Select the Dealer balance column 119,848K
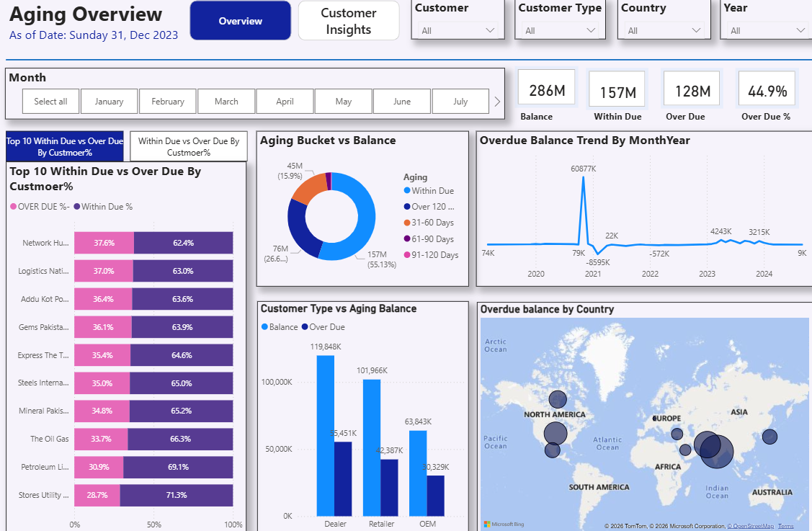 (x=325, y=436)
